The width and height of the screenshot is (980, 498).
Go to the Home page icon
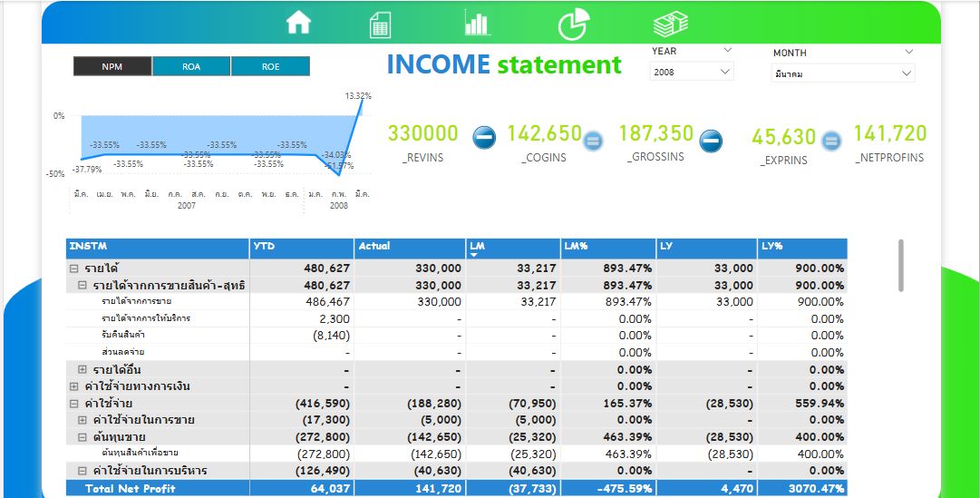(298, 24)
